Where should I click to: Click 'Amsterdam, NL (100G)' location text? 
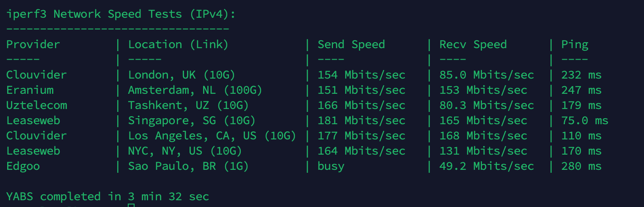pyautogui.click(x=195, y=90)
